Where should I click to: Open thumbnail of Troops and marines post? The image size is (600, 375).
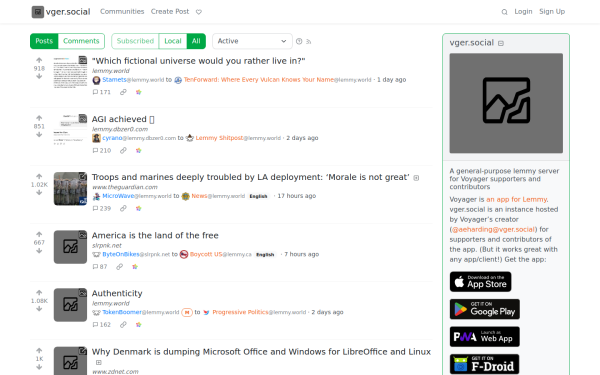pyautogui.click(x=70, y=189)
